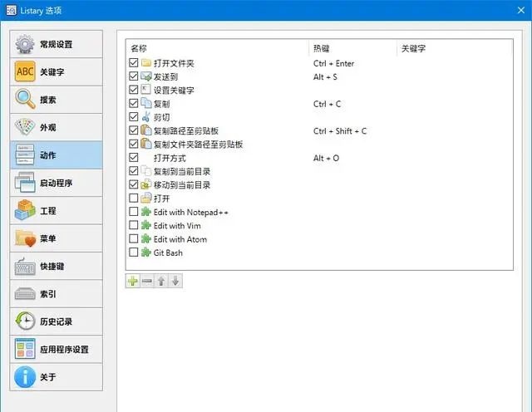Select the Alt + S hotkey cell
532x412 pixels.
[x=325, y=77]
